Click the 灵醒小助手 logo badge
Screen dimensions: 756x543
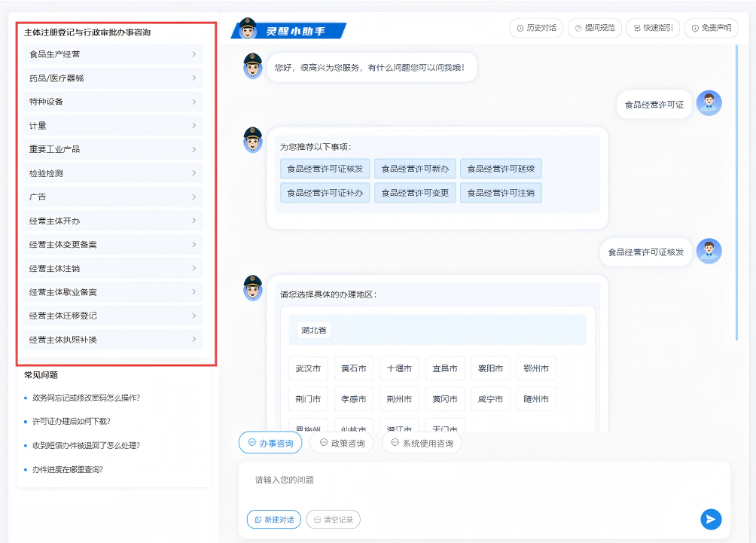(x=290, y=30)
